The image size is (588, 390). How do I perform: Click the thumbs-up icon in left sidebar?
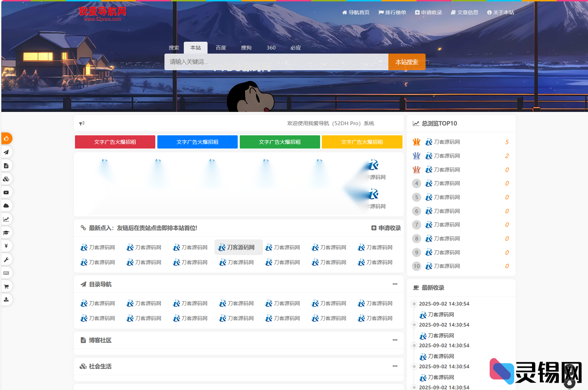tap(6, 138)
